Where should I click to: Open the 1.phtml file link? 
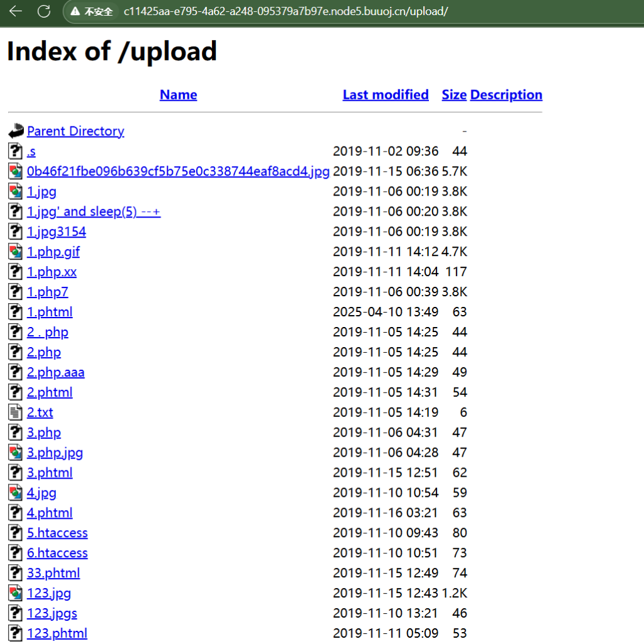pos(50,313)
